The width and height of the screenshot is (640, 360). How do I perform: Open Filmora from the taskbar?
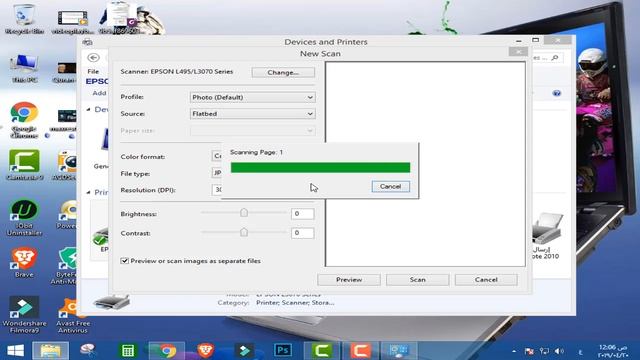[x=244, y=351]
